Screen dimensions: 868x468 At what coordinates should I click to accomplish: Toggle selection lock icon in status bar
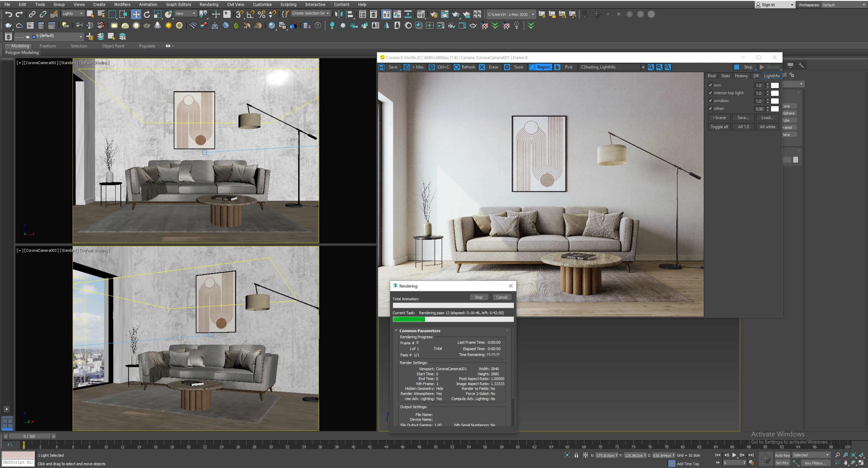(x=576, y=455)
